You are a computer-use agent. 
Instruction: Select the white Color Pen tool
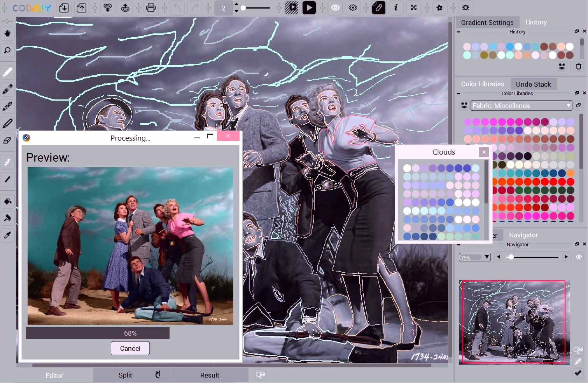point(7,72)
